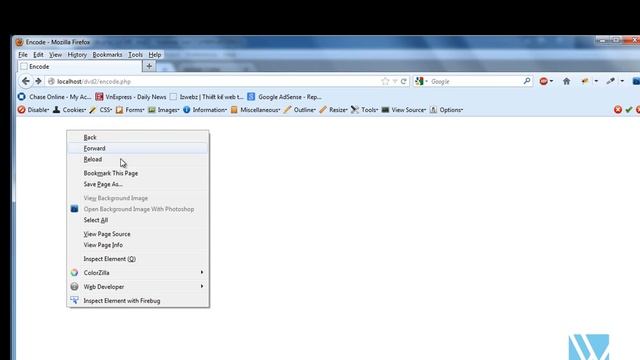Choose Reload in the context menu
The image size is (640, 360).
(138, 159)
